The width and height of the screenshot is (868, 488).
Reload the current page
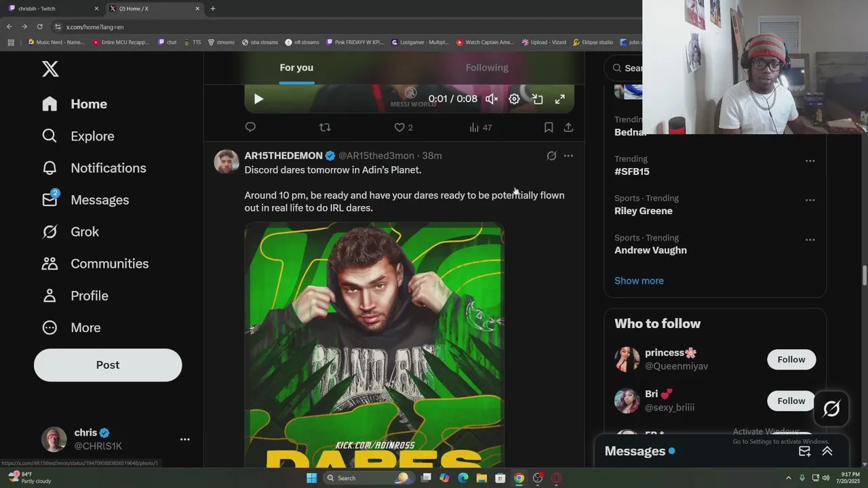coord(39,27)
